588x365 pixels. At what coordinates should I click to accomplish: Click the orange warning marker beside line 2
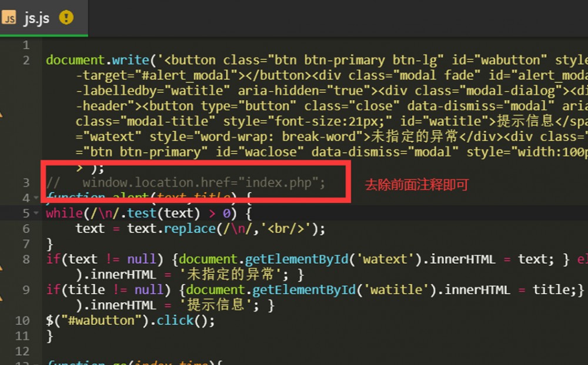tap(1, 112)
